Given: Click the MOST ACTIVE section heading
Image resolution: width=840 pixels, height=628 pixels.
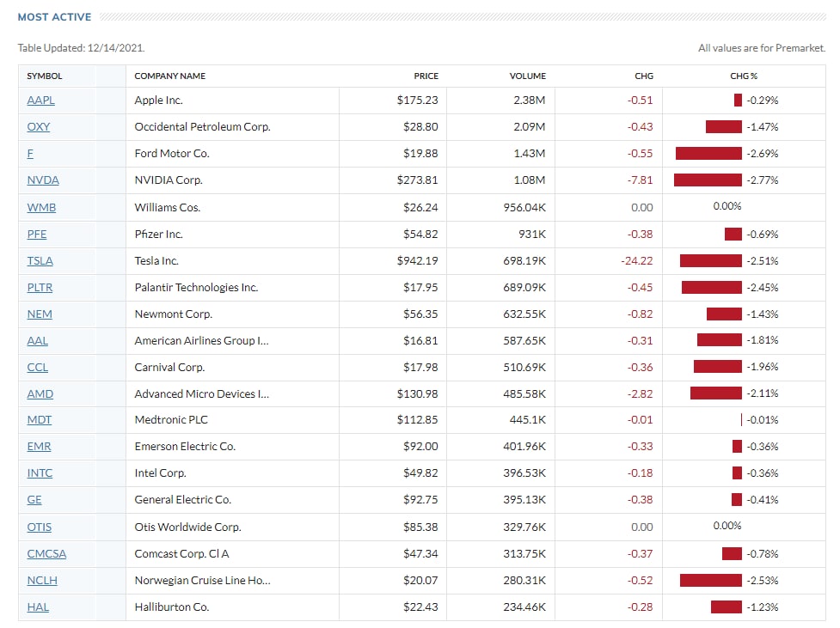Looking at the screenshot, I should [x=55, y=17].
